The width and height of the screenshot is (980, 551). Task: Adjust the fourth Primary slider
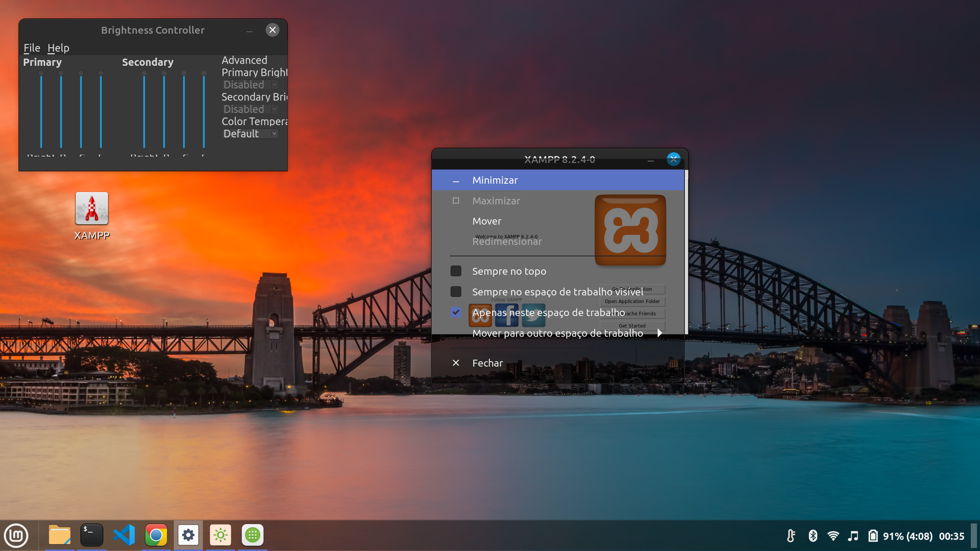[101, 110]
